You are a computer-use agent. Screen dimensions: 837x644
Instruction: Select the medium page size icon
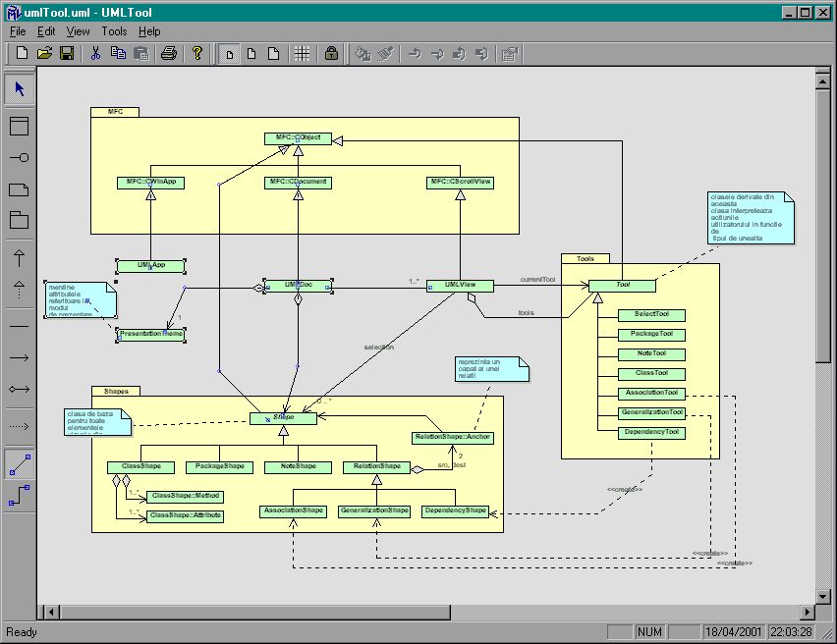(x=251, y=54)
